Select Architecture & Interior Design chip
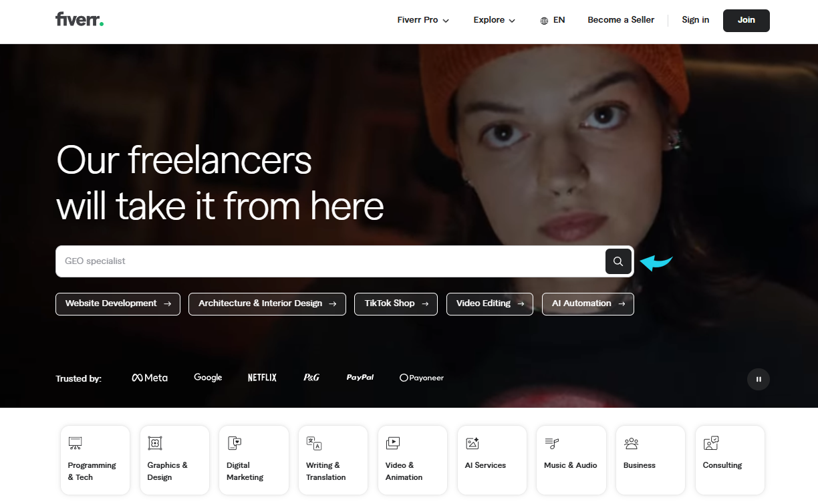The height and width of the screenshot is (504, 818). point(267,303)
